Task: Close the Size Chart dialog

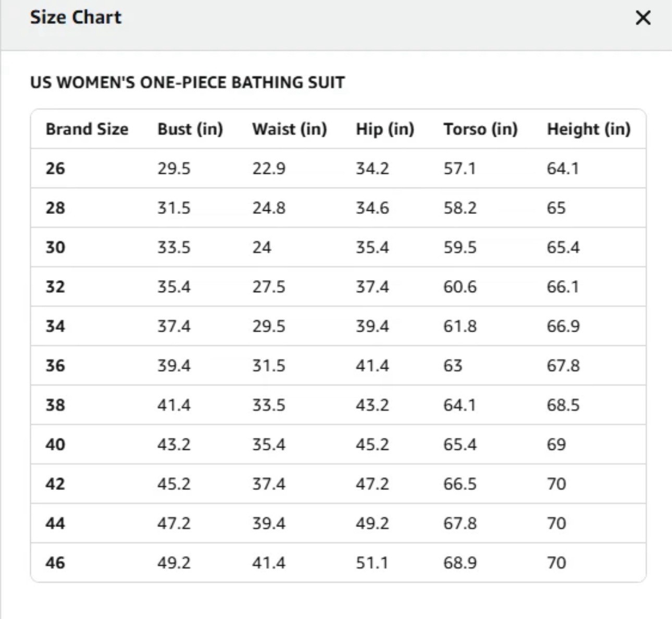Action: [643, 18]
